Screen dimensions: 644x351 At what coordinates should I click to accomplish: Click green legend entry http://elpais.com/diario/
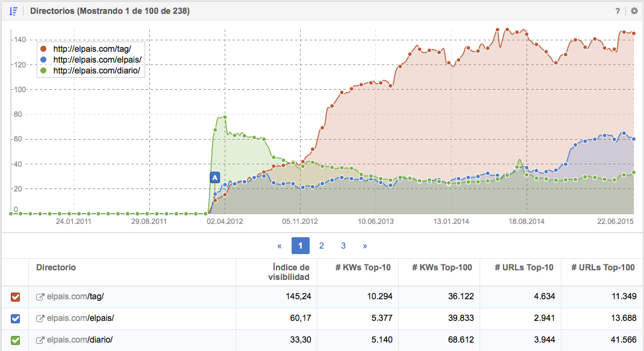pyautogui.click(x=96, y=70)
